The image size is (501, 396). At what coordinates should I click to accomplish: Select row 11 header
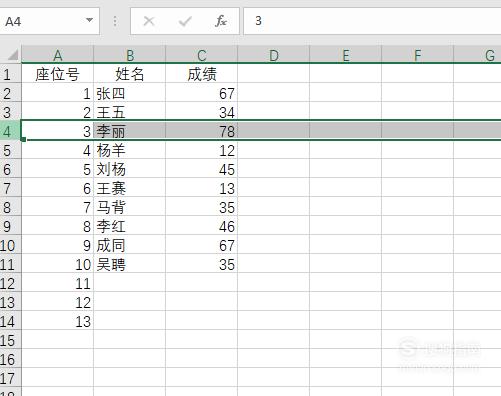10,264
